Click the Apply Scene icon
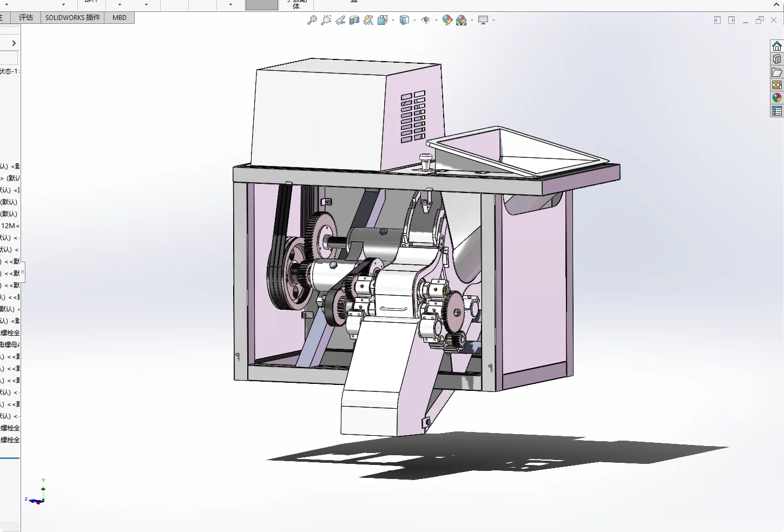Viewport: 784px width, 532px height. 462,20
